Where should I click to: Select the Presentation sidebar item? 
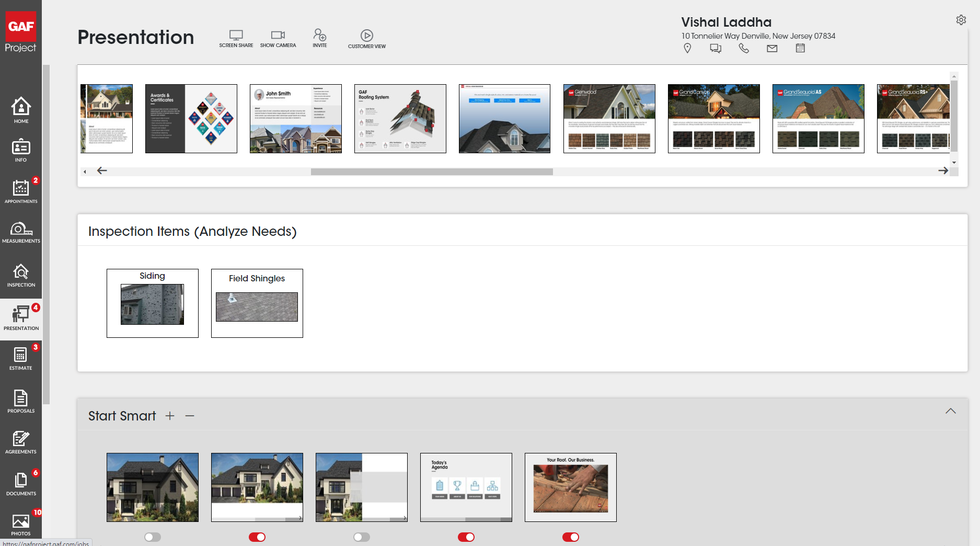[21, 319]
